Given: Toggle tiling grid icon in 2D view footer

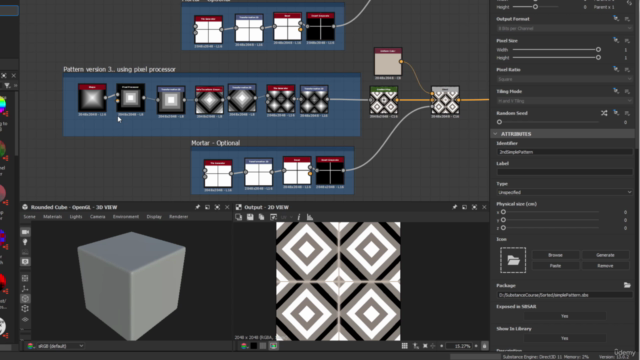Looking at the screenshot, I should (404, 346).
